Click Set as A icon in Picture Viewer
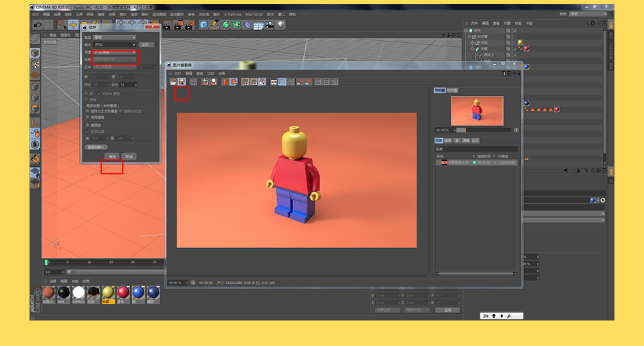Viewport: 644px width, 346px height. coord(301,82)
